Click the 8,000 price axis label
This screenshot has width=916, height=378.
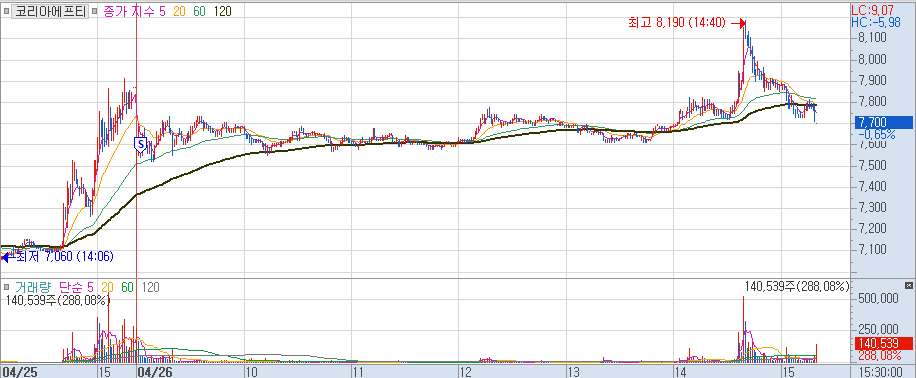[873, 60]
